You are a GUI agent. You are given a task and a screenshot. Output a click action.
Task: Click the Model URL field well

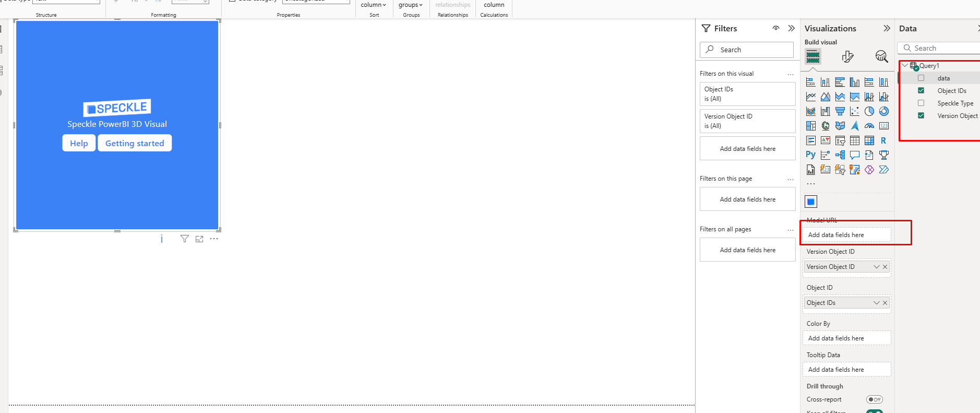pyautogui.click(x=846, y=235)
